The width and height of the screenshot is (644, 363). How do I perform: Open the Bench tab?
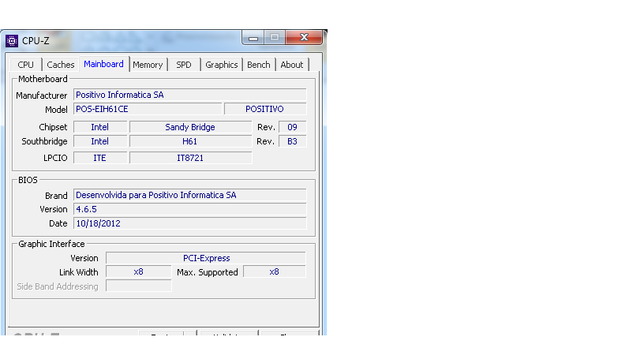pyautogui.click(x=259, y=65)
